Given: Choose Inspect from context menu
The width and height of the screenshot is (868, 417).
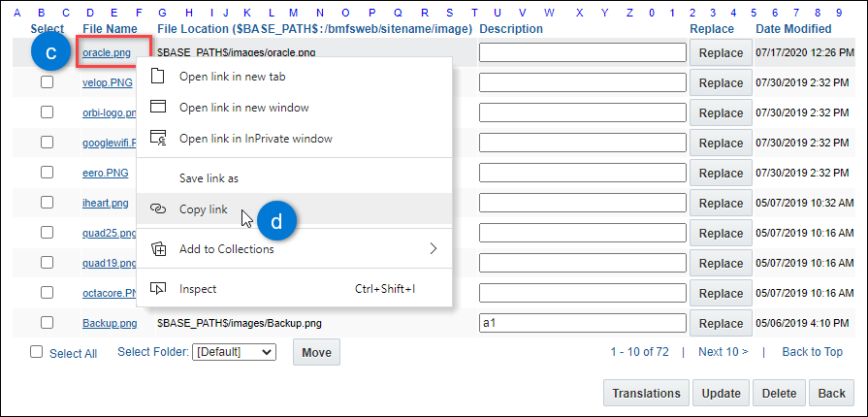Looking at the screenshot, I should coord(295,289).
